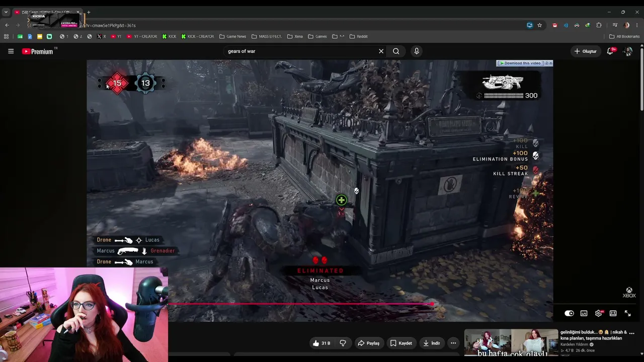This screenshot has width=644, height=362.
Task: Open the more actions ellipsis below video
Action: click(x=453, y=343)
